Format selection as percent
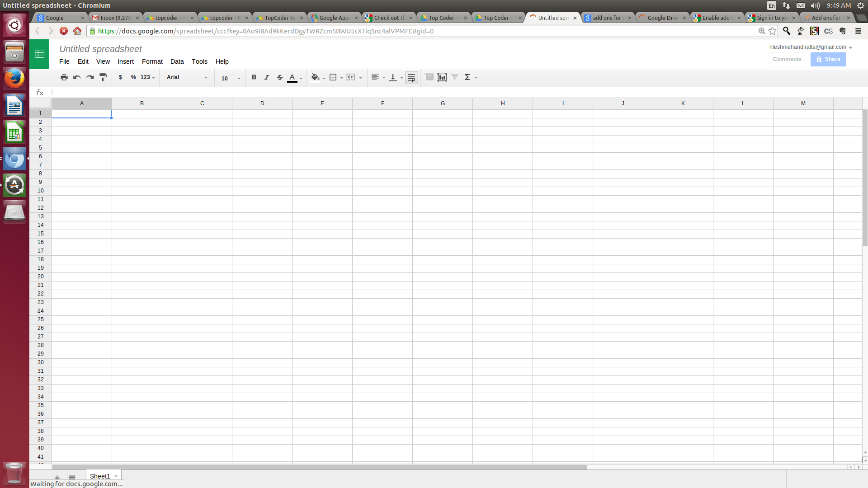868x488 pixels. pyautogui.click(x=133, y=77)
